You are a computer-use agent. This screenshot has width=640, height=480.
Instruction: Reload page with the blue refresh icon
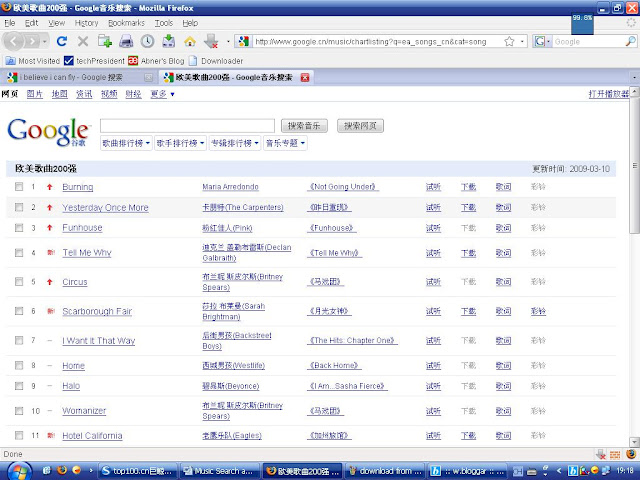(62, 41)
